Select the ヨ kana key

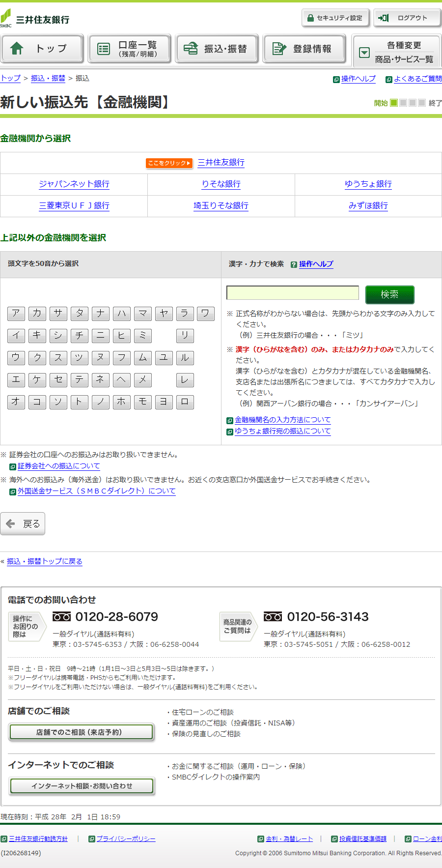tap(164, 402)
